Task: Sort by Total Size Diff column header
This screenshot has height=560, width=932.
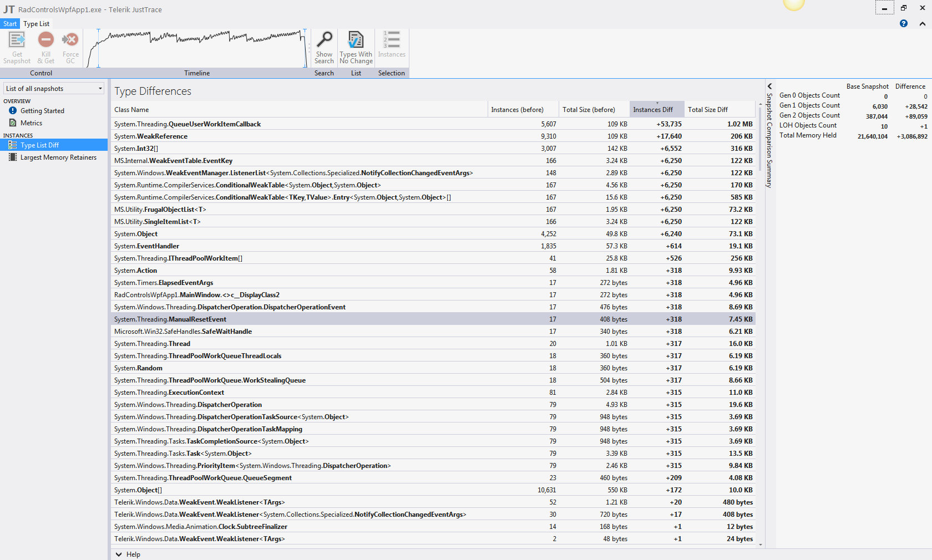Action: (720, 110)
